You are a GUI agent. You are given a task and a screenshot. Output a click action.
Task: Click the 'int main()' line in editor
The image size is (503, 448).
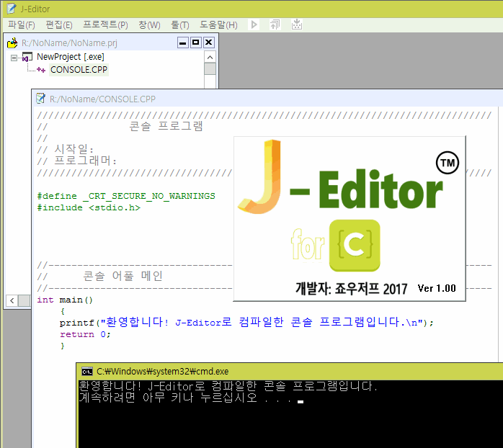pos(65,300)
